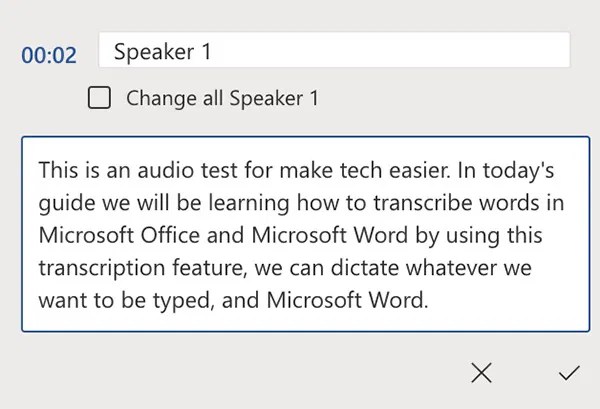Jump to the 00:02 timestamp

coord(48,54)
